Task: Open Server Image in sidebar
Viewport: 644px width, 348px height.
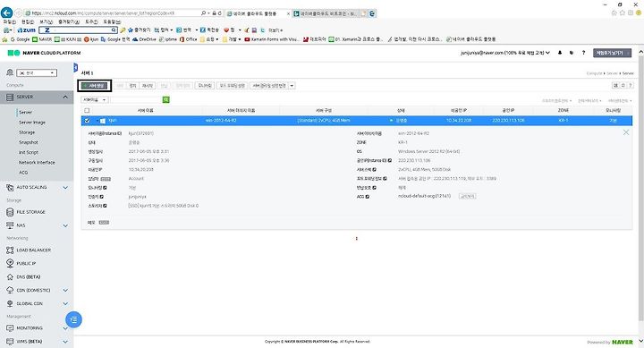Action: coord(32,123)
